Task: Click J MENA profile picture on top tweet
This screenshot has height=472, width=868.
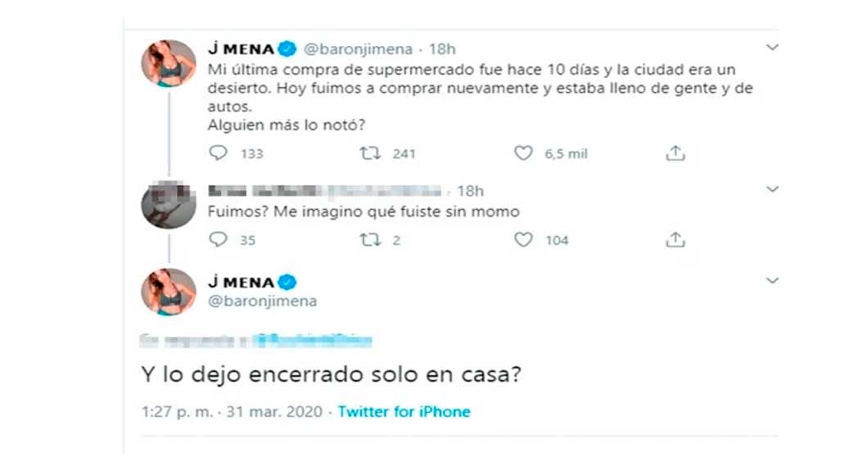Action: (170, 63)
